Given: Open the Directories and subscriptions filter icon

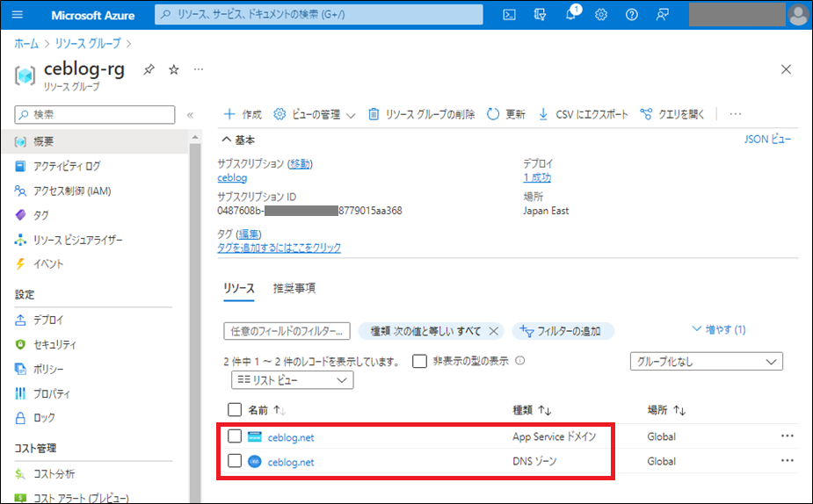Looking at the screenshot, I should 540,15.
